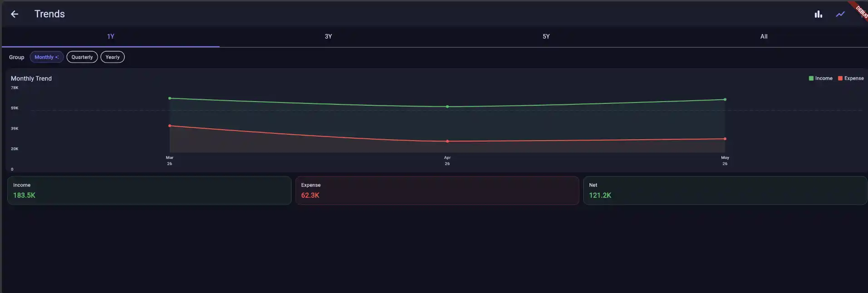868x293 pixels.
Task: Click the 39K axis label
Action: coord(15,128)
